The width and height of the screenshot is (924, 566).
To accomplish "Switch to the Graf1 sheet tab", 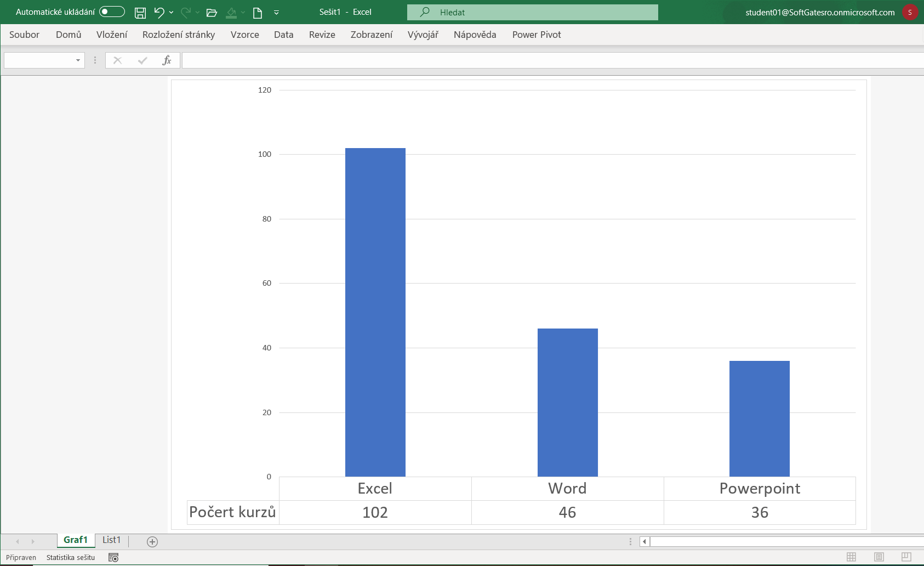I will [76, 540].
